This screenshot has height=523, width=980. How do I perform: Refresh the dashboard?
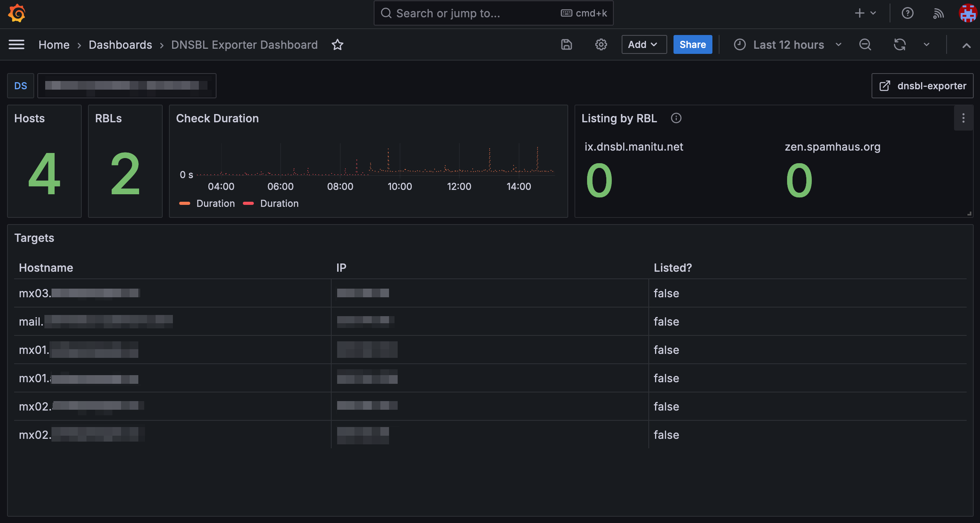pos(899,45)
